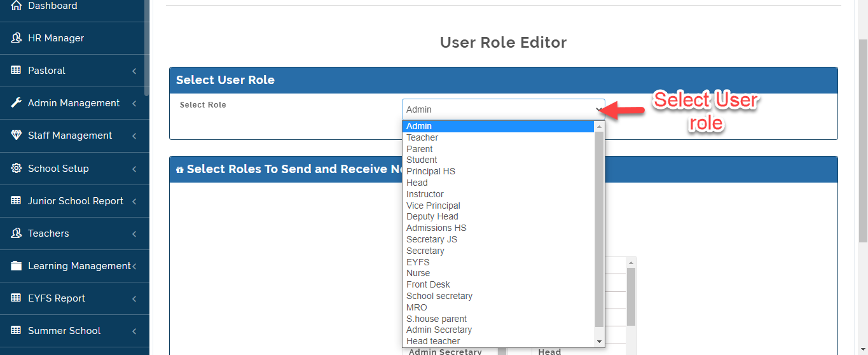Expand the EYFS Report chevron arrow
The height and width of the screenshot is (355, 868).
pos(134,299)
